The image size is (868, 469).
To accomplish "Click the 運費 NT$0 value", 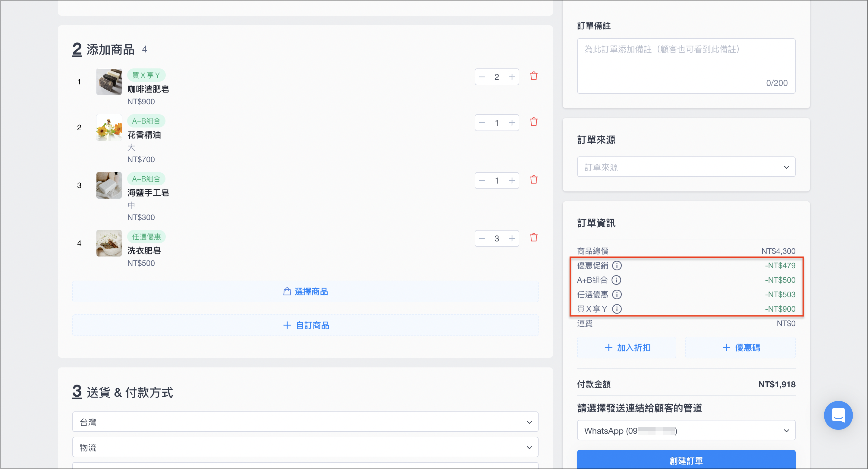I will (x=786, y=324).
